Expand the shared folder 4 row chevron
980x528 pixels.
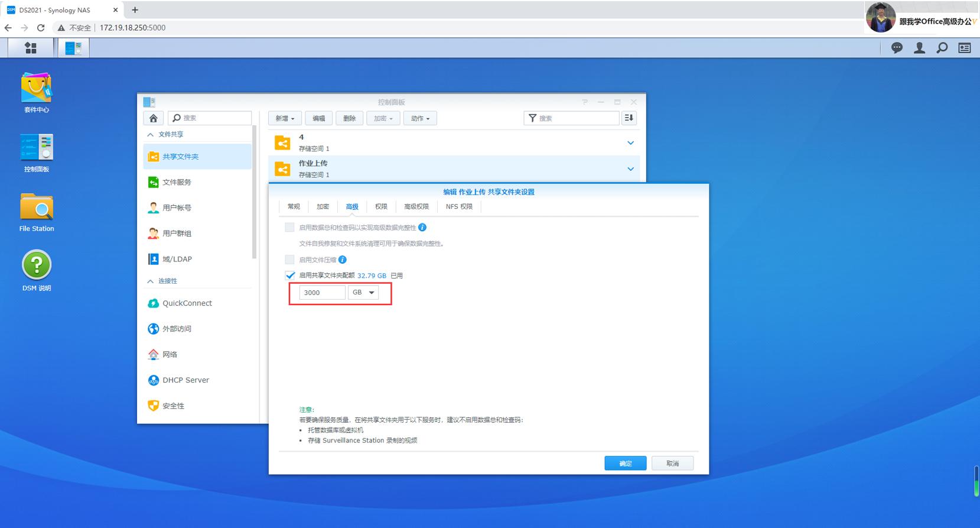coord(630,143)
